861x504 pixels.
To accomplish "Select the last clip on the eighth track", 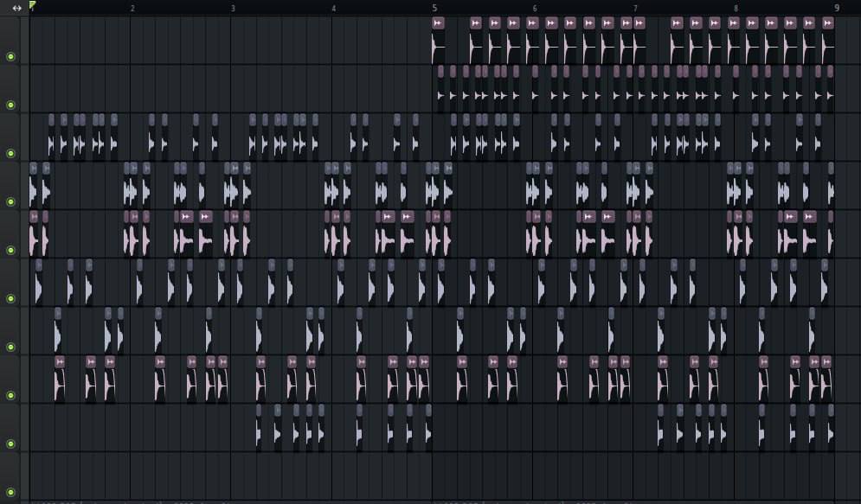I will [x=826, y=379].
